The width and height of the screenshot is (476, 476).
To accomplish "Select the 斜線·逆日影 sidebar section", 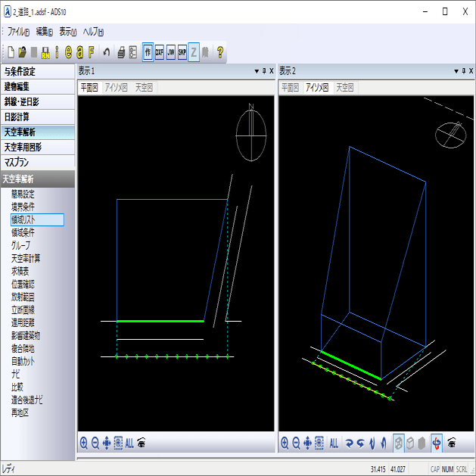I will point(38,102).
